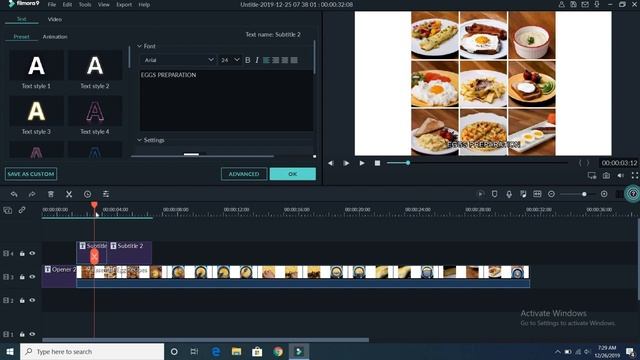The width and height of the screenshot is (640, 360).
Task: Open the edit adjustments sliders icon
Action: point(106,194)
